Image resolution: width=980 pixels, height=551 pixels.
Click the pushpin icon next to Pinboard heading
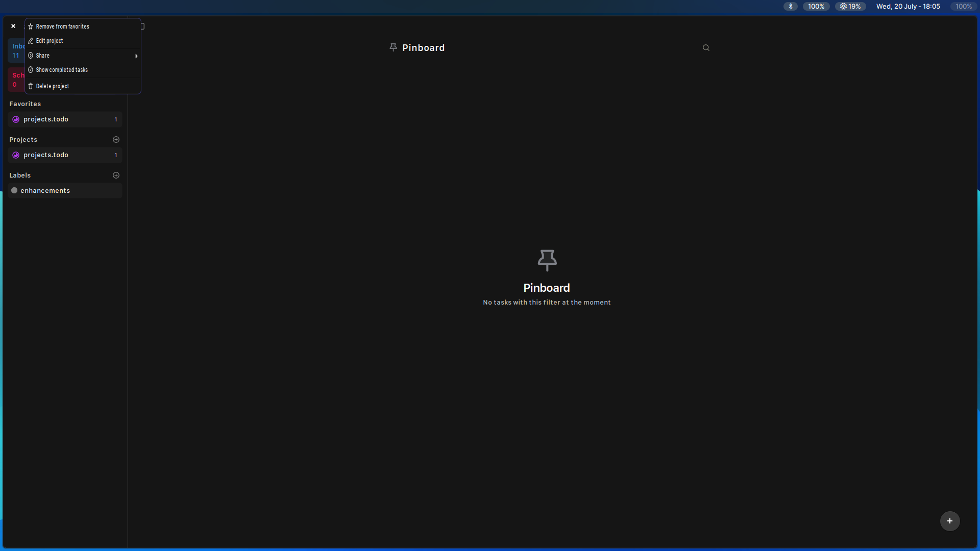(393, 47)
